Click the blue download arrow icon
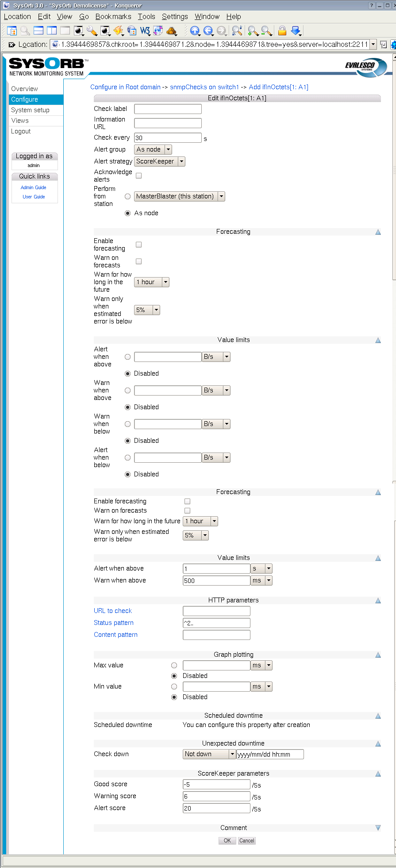 click(x=296, y=30)
